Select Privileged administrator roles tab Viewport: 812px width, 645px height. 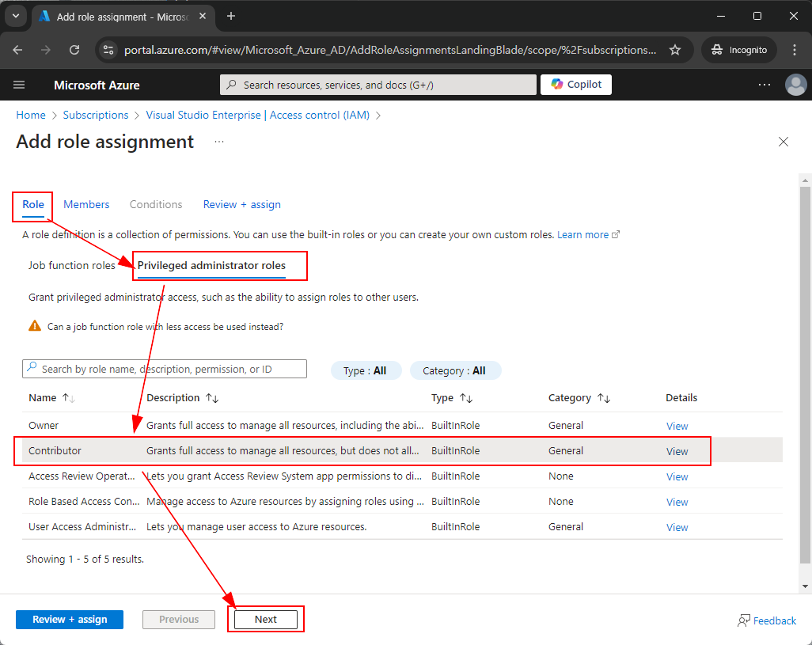pyautogui.click(x=211, y=266)
